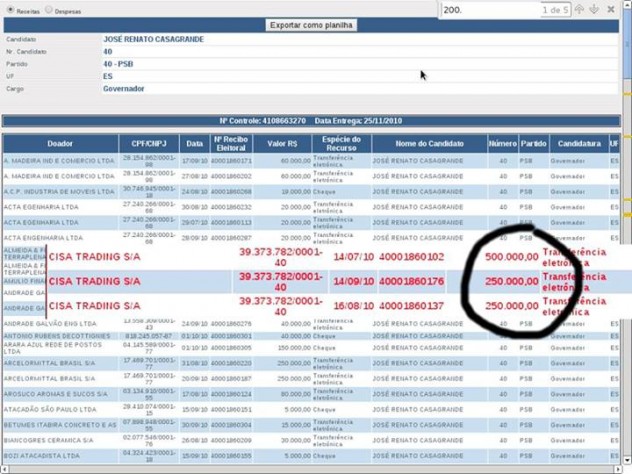The image size is (632, 474).
Task: Click Valor R$ column header
Action: pos(282,143)
